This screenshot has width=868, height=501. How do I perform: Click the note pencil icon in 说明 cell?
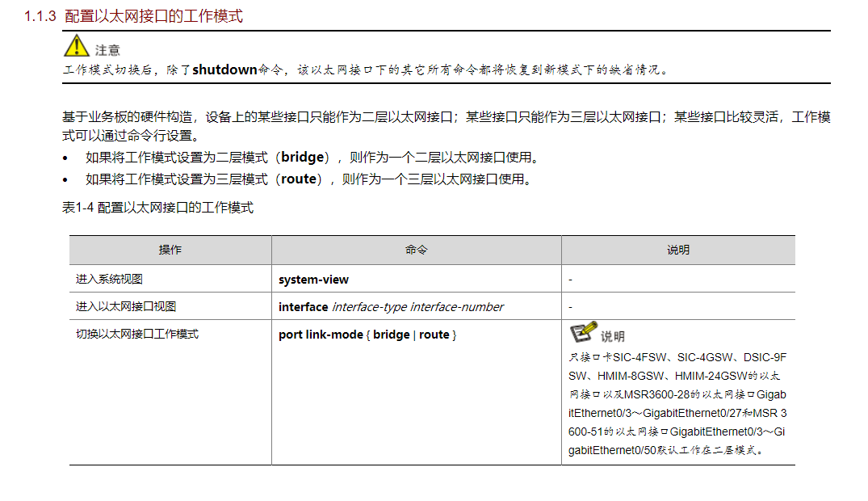[x=584, y=332]
